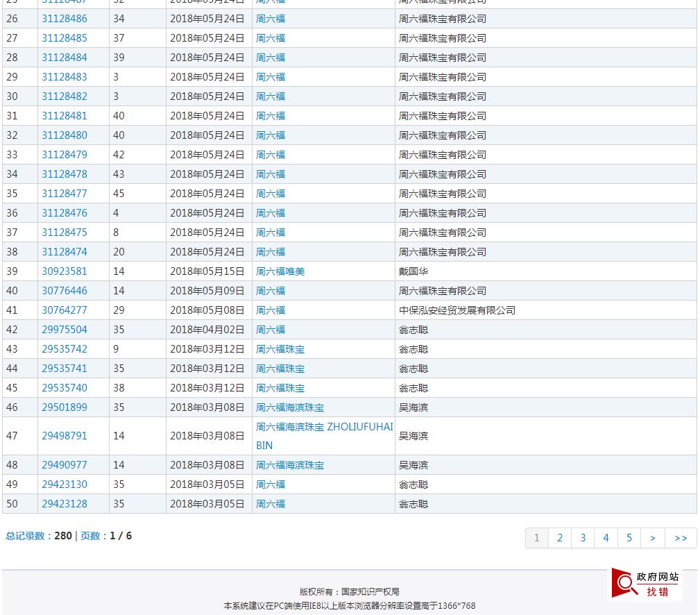The image size is (700, 615).
Task: Open trademark 周六福海滨珠宝 in row 48
Action: (x=290, y=465)
